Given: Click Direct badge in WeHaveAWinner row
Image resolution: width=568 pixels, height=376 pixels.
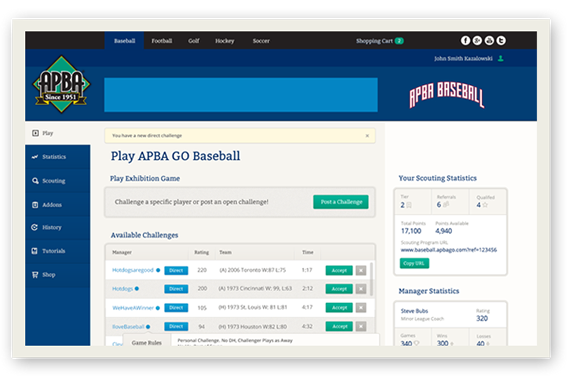Looking at the screenshot, I should [x=176, y=308].
